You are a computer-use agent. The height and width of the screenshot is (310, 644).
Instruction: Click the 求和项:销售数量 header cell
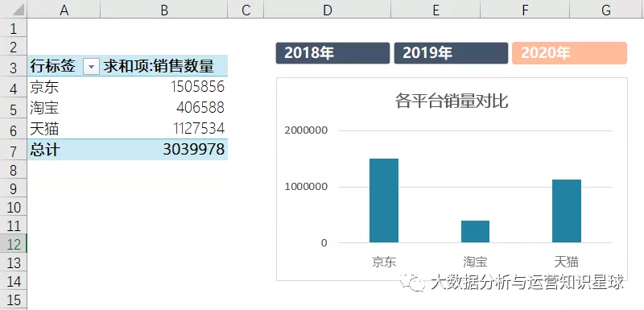[x=164, y=66]
